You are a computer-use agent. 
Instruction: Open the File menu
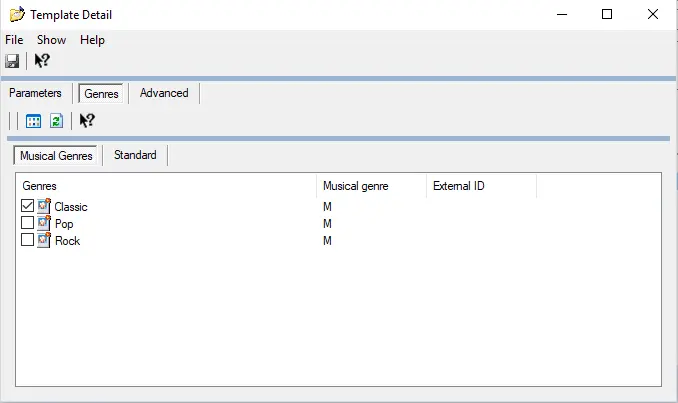pyautogui.click(x=14, y=40)
